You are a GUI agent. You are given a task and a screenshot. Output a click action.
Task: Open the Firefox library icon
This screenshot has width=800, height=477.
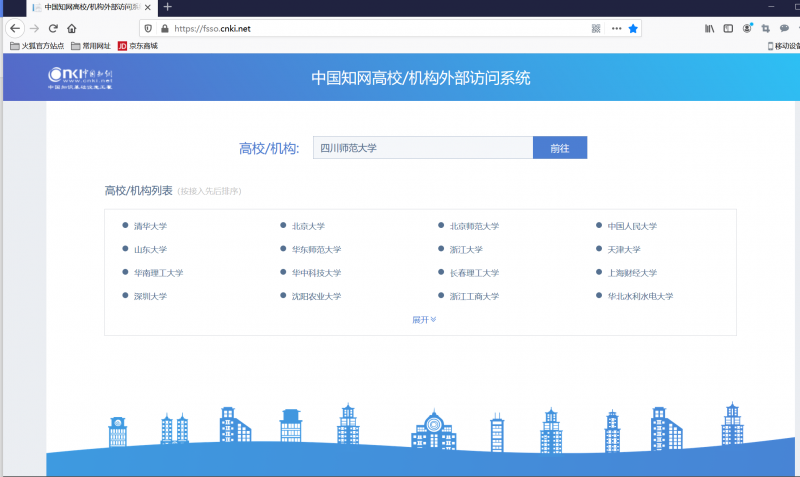pyautogui.click(x=710, y=29)
